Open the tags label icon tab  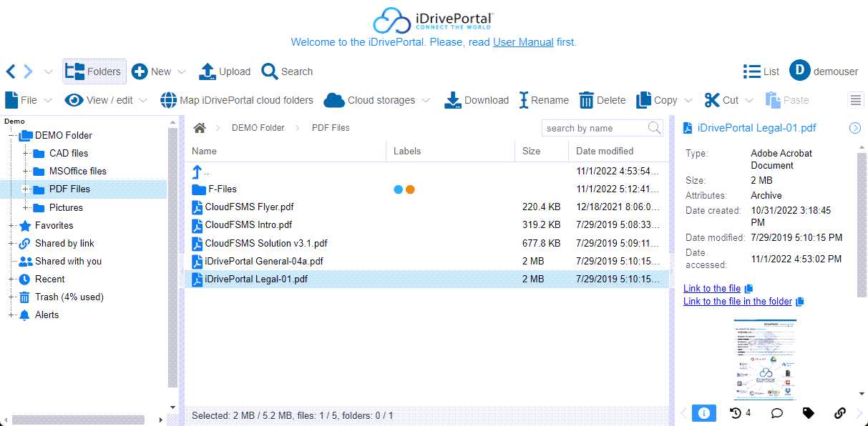pyautogui.click(x=808, y=413)
